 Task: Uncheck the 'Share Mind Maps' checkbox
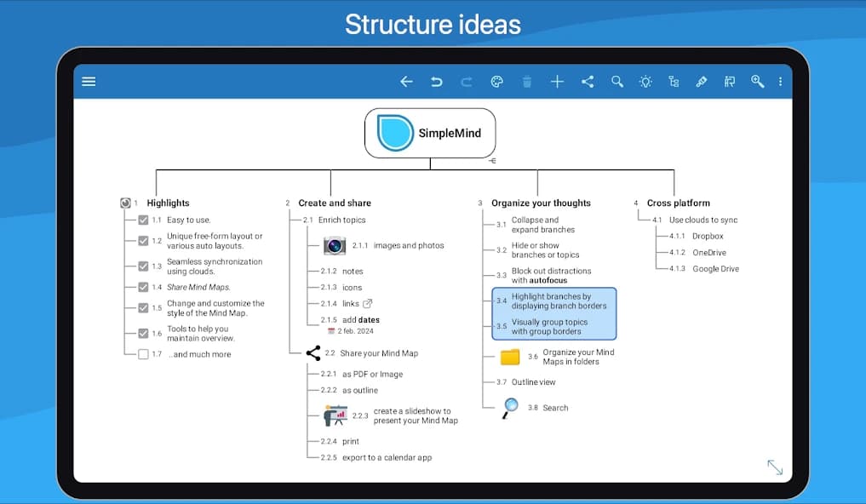(142, 287)
